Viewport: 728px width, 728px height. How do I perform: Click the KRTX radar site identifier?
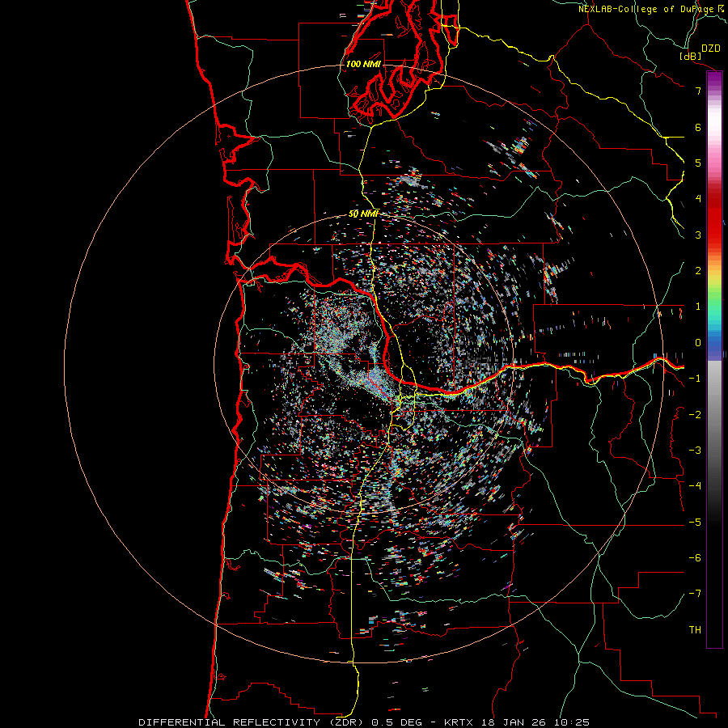coord(458,722)
